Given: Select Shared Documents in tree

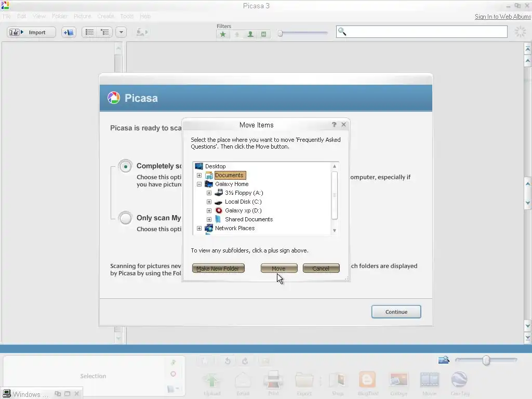Looking at the screenshot, I should tap(249, 219).
